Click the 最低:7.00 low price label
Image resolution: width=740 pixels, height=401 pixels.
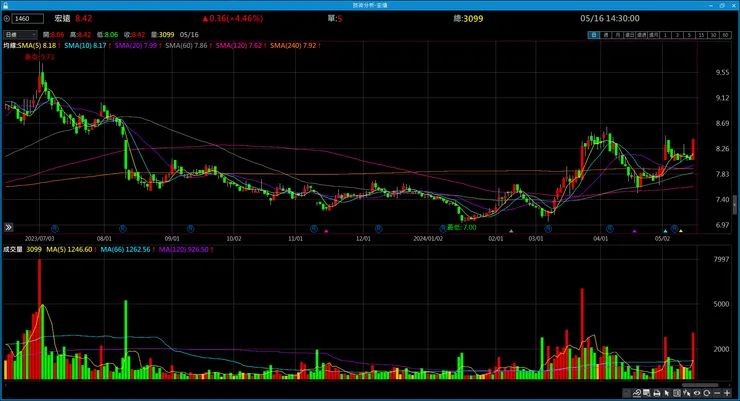462,227
